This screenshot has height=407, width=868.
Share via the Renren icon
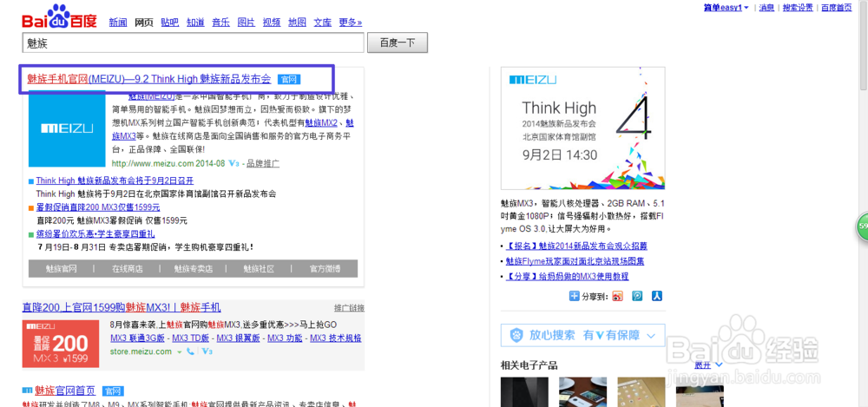[x=657, y=296]
